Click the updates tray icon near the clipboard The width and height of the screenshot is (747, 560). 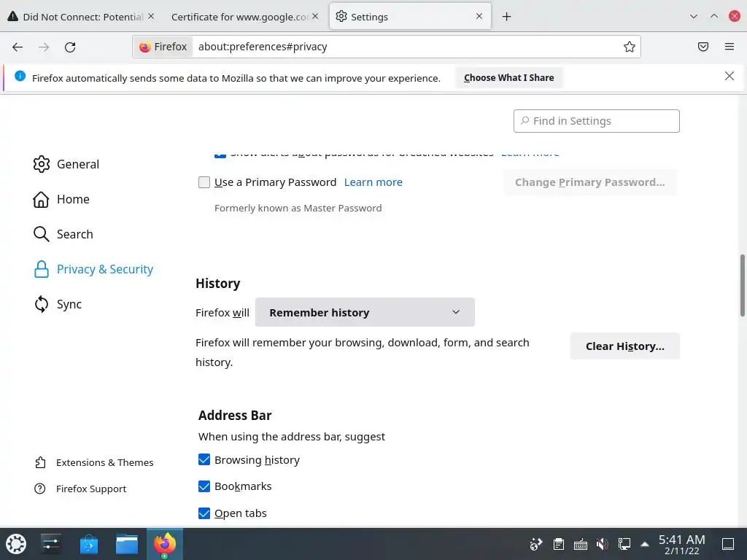point(536,544)
